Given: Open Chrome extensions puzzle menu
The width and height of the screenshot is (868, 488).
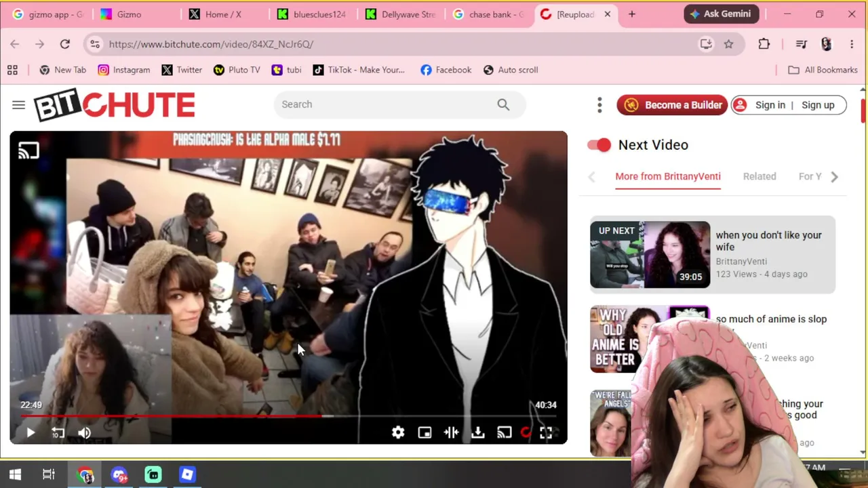Looking at the screenshot, I should point(764,44).
